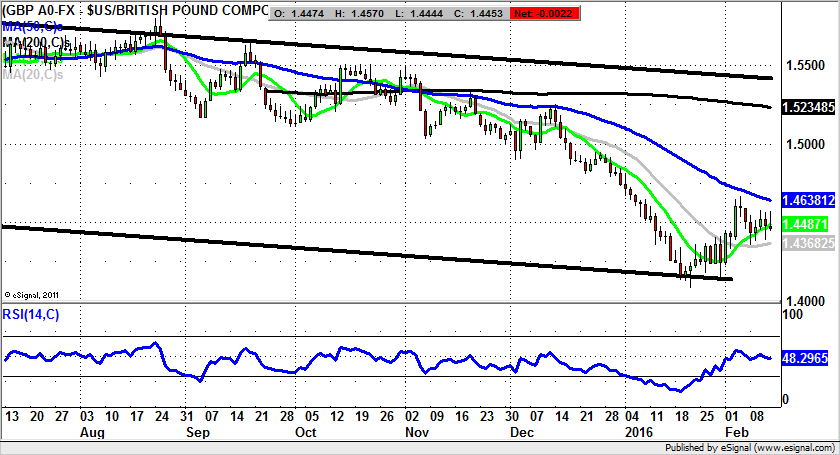Click the blue 1.463812 price tag
Viewport: 840px width, 455px height.
(807, 200)
